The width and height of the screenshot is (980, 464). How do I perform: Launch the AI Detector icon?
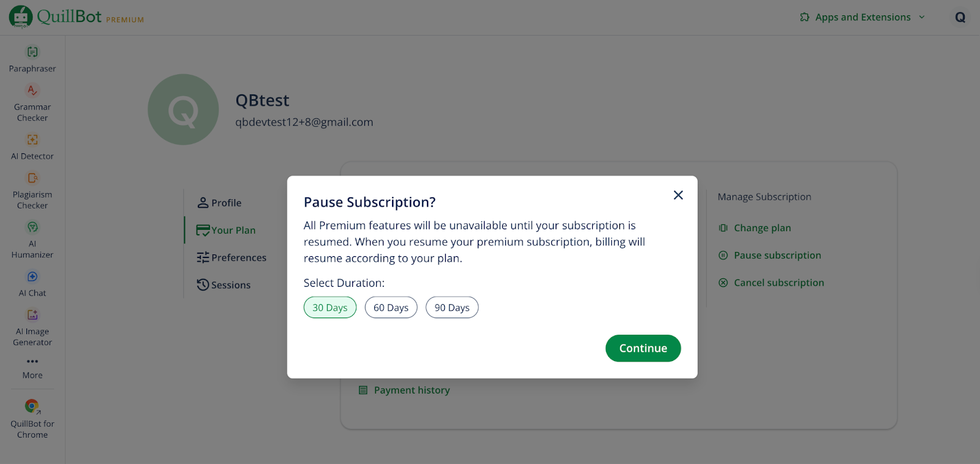[x=32, y=140]
